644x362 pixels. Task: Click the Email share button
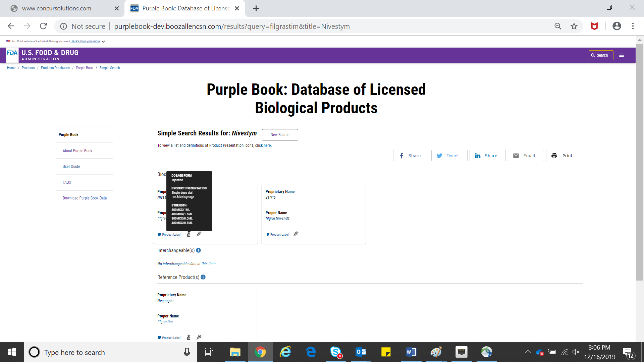point(526,156)
